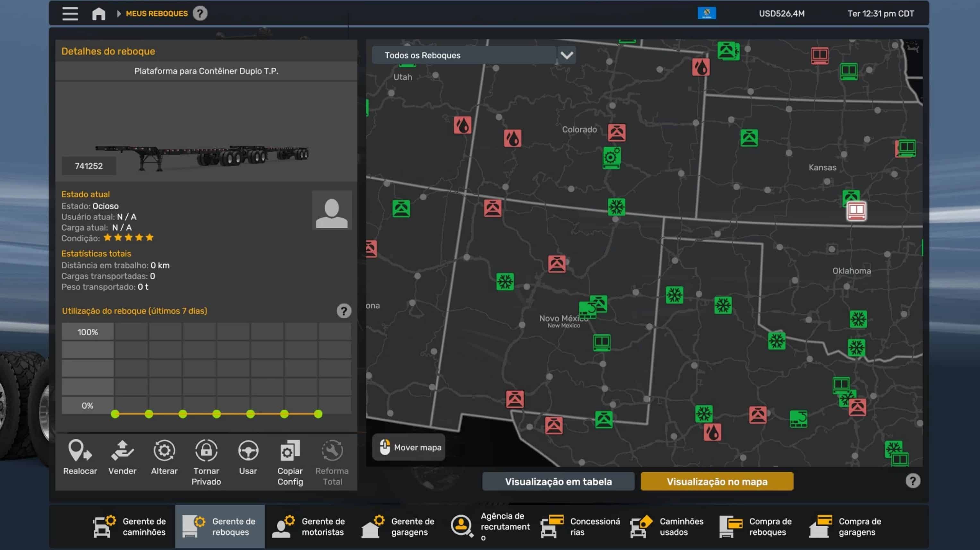This screenshot has width=980, height=550.
Task: Switch to Visualização em tabela
Action: 558,482
